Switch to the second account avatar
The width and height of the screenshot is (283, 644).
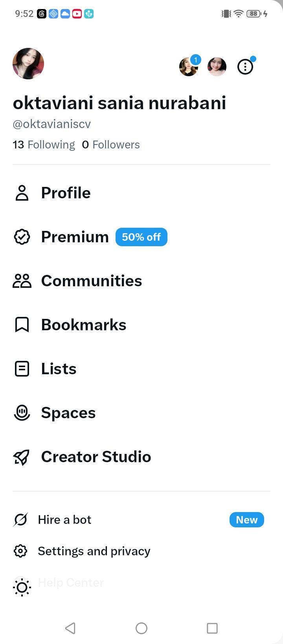click(x=217, y=67)
